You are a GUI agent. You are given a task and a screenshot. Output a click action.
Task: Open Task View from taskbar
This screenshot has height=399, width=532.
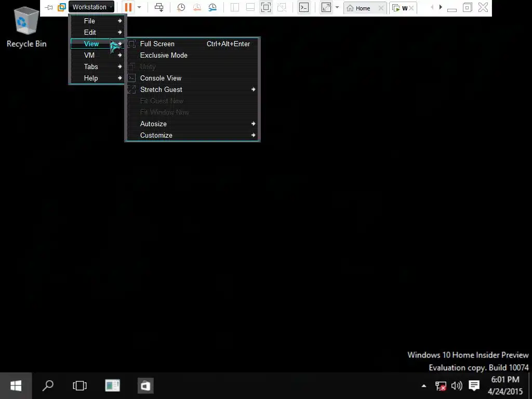pyautogui.click(x=79, y=386)
